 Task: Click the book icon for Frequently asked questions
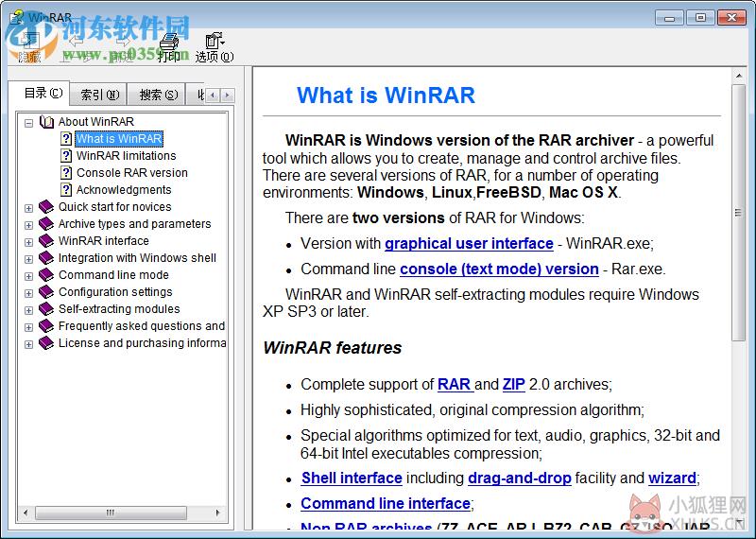(x=46, y=325)
